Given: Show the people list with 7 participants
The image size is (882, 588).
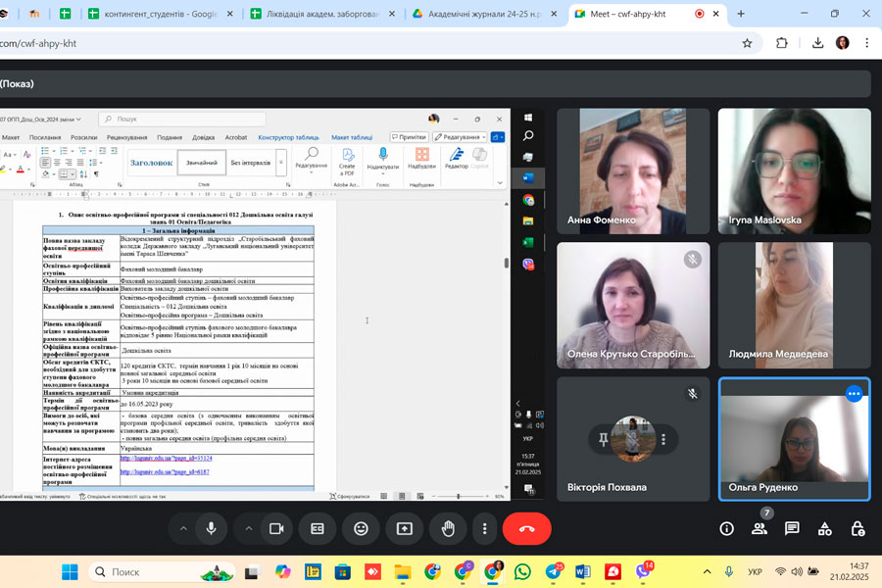Looking at the screenshot, I should (x=759, y=529).
